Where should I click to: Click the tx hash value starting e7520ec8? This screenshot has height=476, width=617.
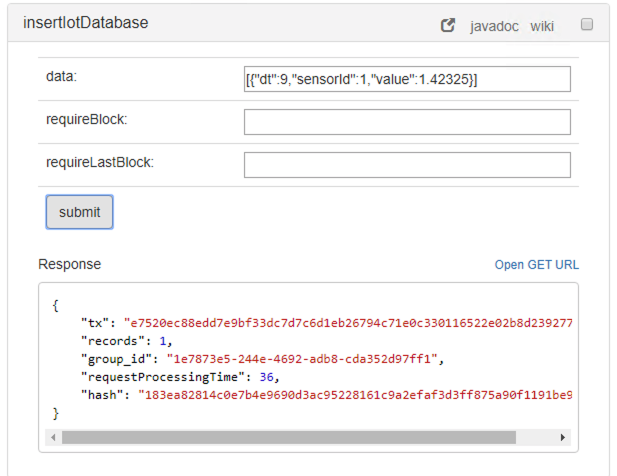348,323
